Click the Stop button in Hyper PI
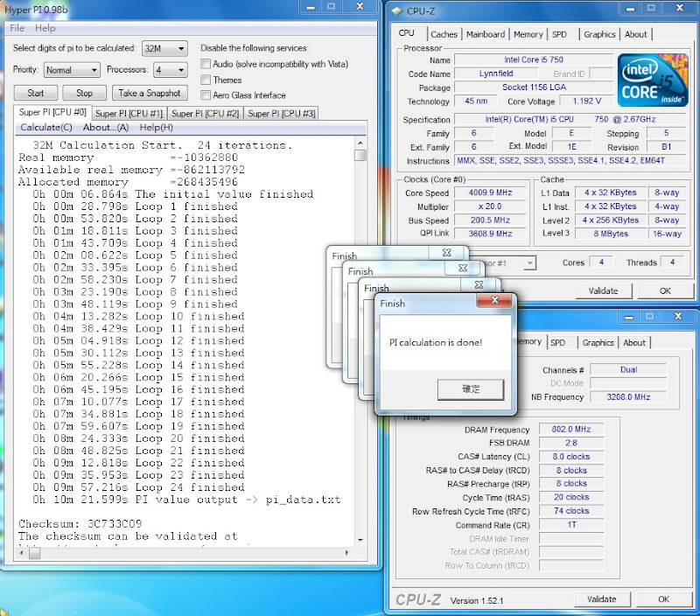This screenshot has height=616, width=700. coord(84,93)
